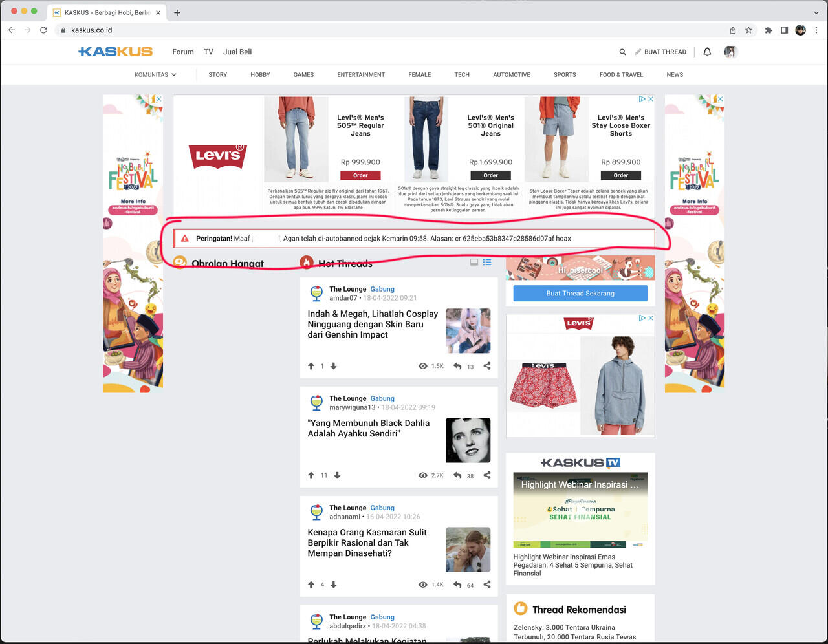Play the Kaskus TV webinar video
828x644 pixels.
pos(580,511)
